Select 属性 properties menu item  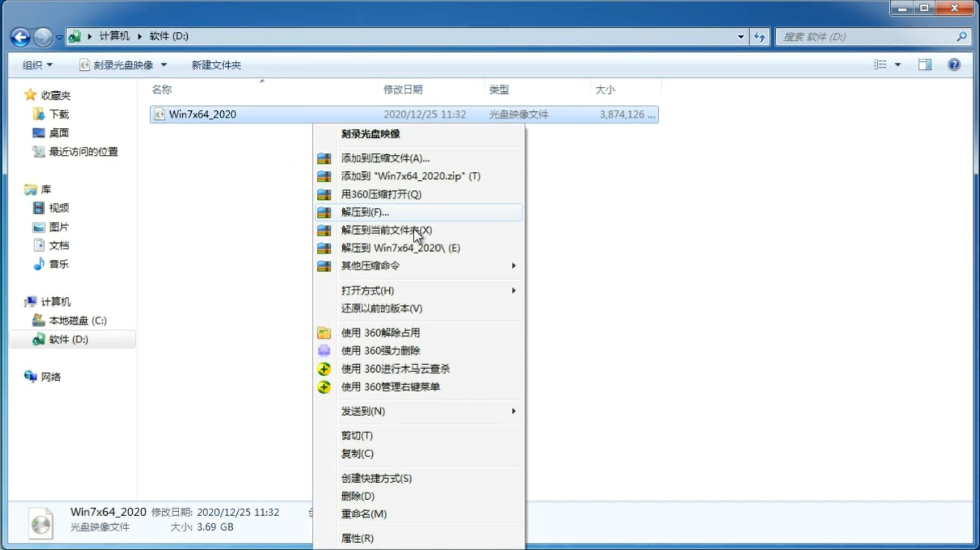point(357,538)
